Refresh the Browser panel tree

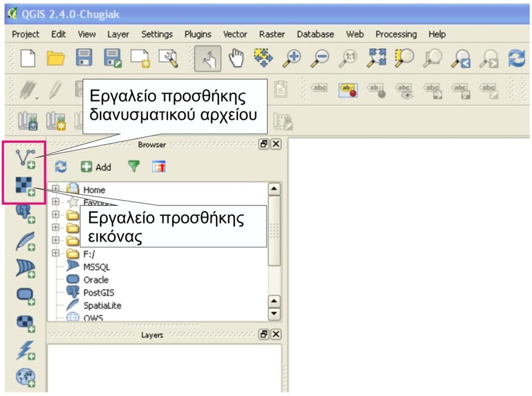tap(61, 167)
